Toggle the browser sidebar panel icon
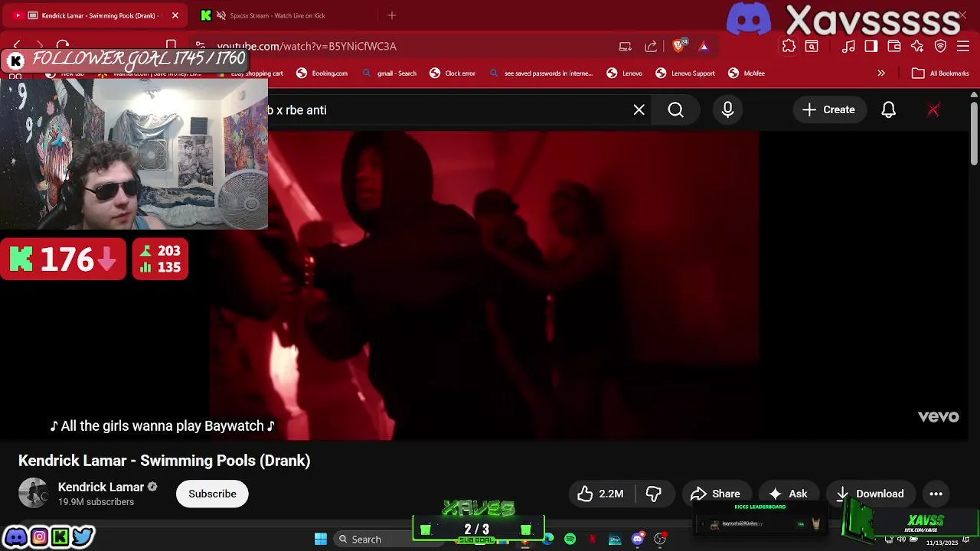 [871, 46]
